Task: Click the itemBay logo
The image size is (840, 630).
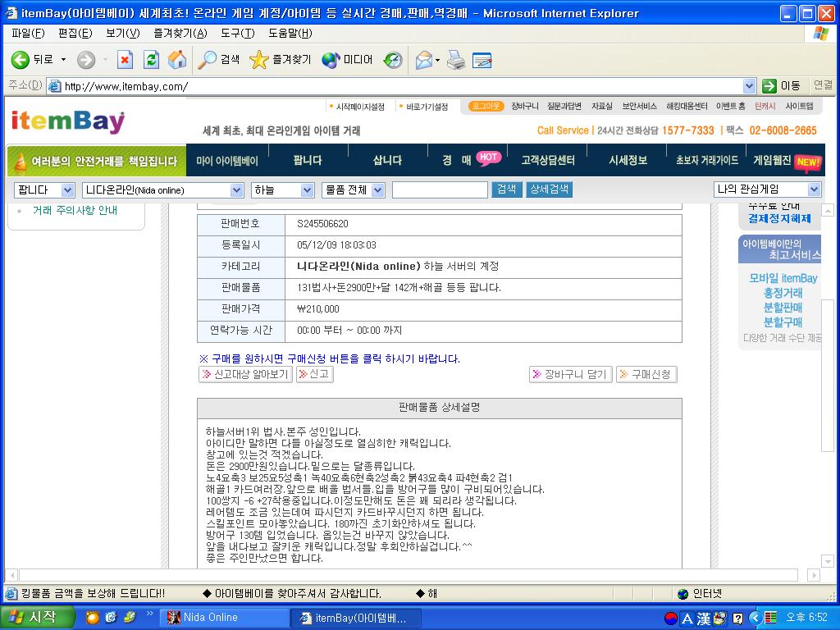Action: tap(68, 121)
